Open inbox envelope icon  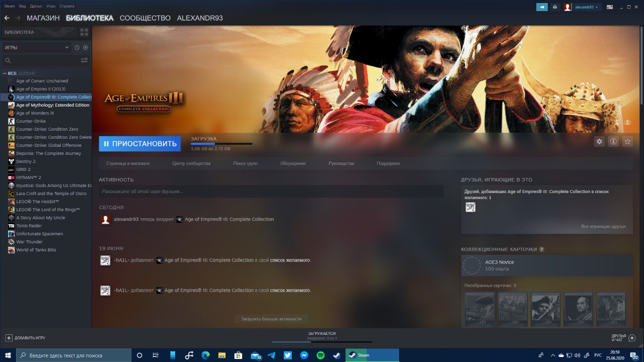pos(555,7)
